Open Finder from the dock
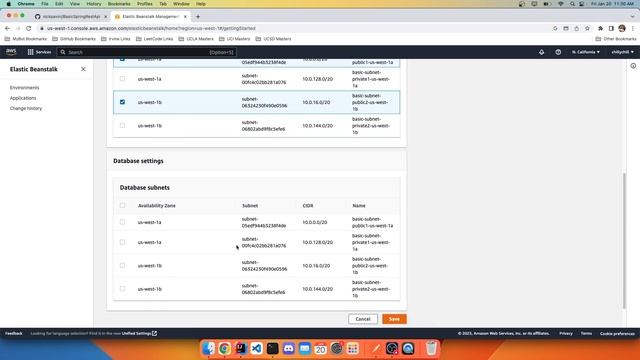Image resolution: width=640 pixels, height=360 pixels. coord(209,348)
